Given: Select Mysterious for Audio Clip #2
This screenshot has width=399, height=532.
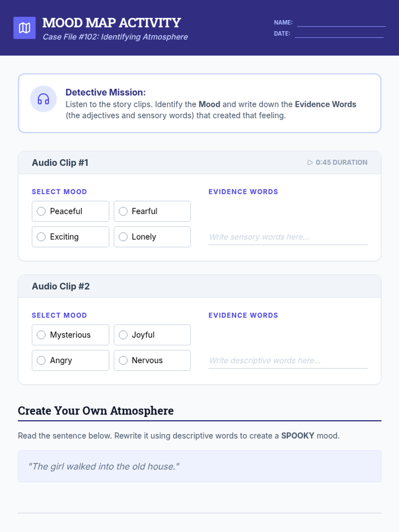Looking at the screenshot, I should tap(41, 335).
